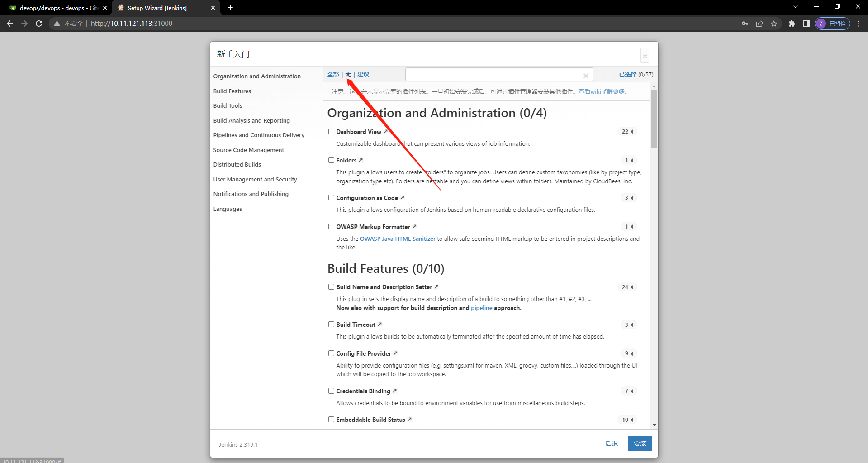
Task: Expand OWASP Markup Formatter dependencies count
Action: pos(629,226)
